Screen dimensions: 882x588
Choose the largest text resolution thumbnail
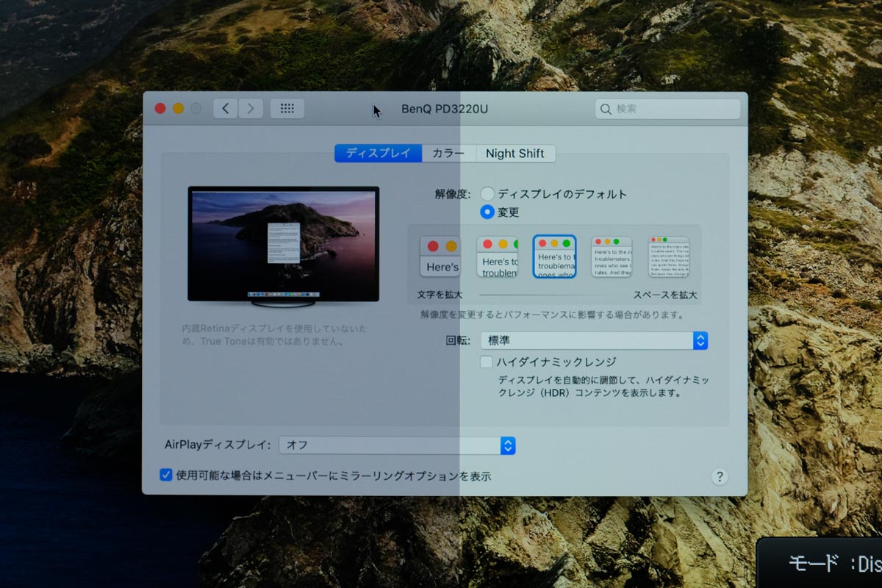click(440, 257)
